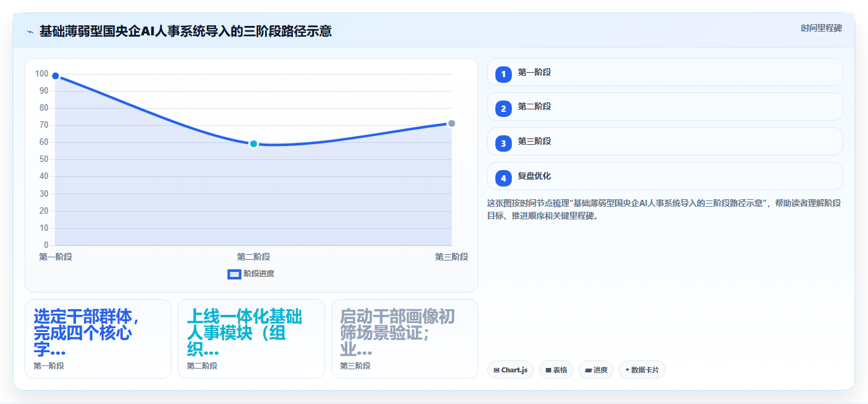The height and width of the screenshot is (404, 868).
Task: Click the y-axis value 100
Action: [x=42, y=74]
